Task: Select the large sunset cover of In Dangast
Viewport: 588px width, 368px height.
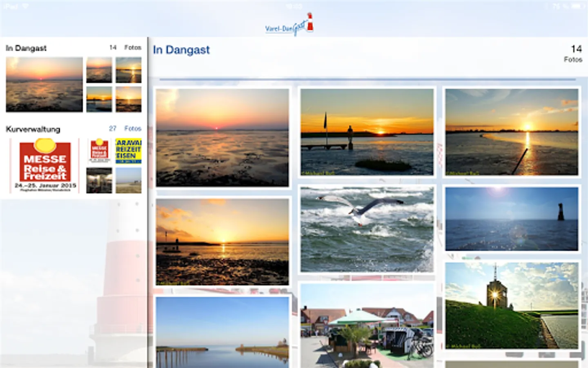Action: tap(44, 84)
